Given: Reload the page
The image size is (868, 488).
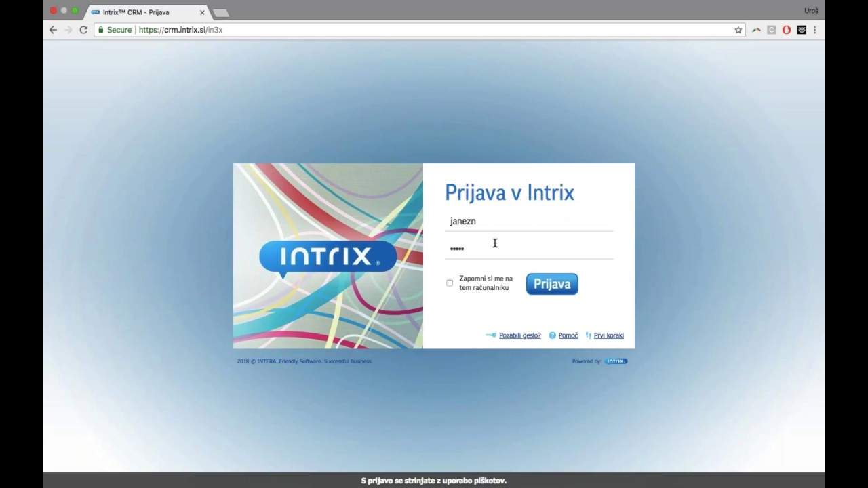Looking at the screenshot, I should tap(83, 29).
